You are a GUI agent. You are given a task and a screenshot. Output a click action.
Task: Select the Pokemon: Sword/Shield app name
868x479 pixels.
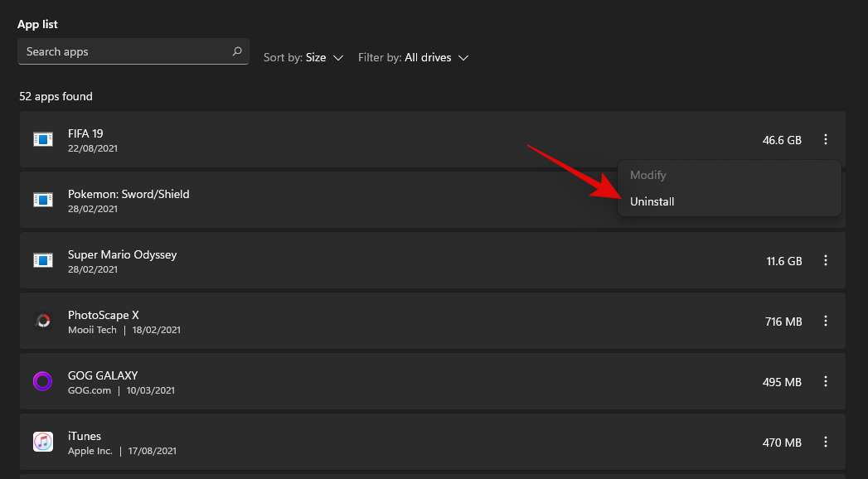[129, 194]
